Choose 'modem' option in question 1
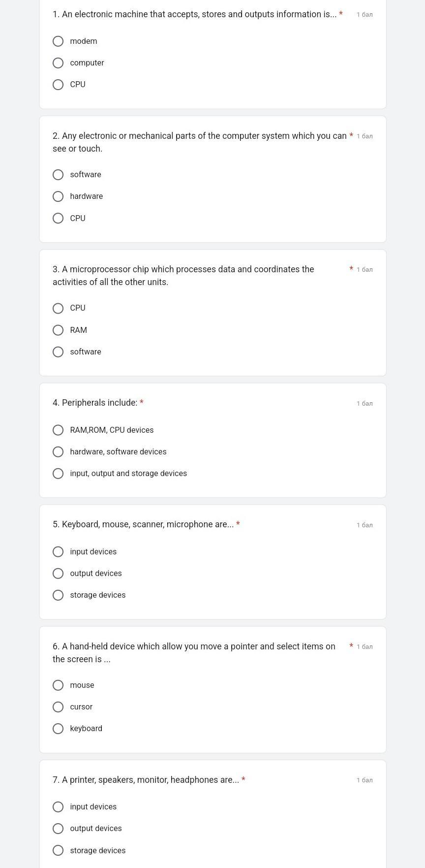 tap(58, 41)
